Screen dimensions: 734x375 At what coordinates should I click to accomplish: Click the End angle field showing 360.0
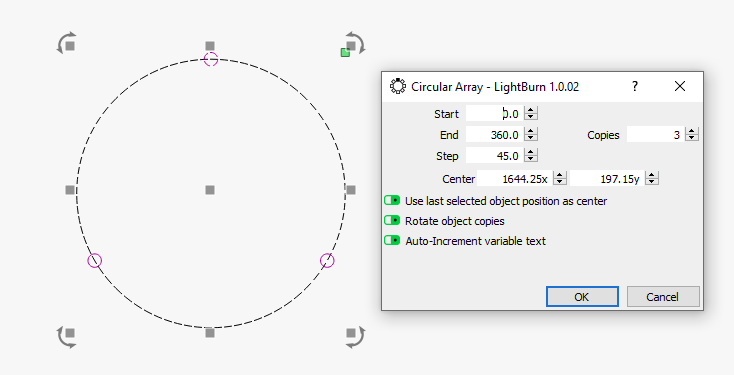click(495, 135)
